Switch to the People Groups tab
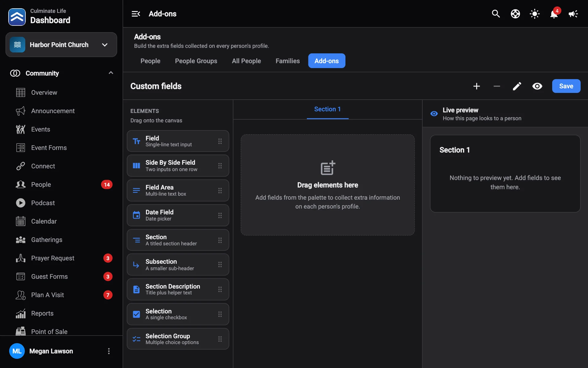Viewport: 588px width, 368px height. point(196,61)
